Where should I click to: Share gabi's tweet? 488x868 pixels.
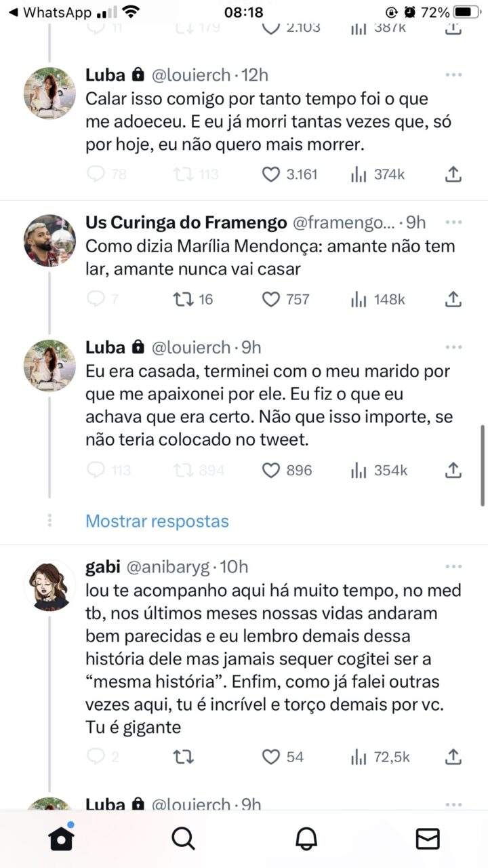tap(453, 757)
